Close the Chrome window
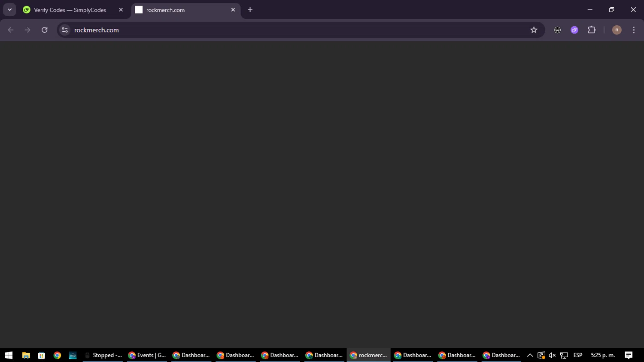 [633, 9]
